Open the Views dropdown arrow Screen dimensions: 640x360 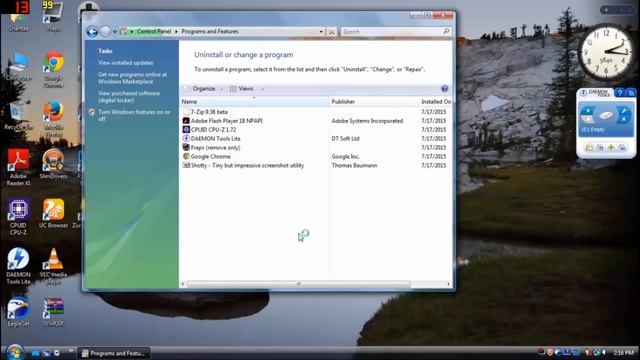(x=262, y=89)
